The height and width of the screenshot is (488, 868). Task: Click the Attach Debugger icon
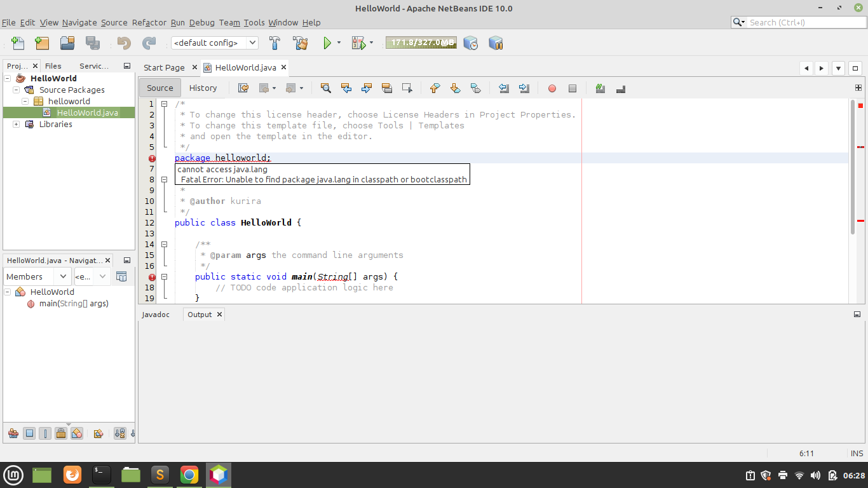tap(496, 43)
